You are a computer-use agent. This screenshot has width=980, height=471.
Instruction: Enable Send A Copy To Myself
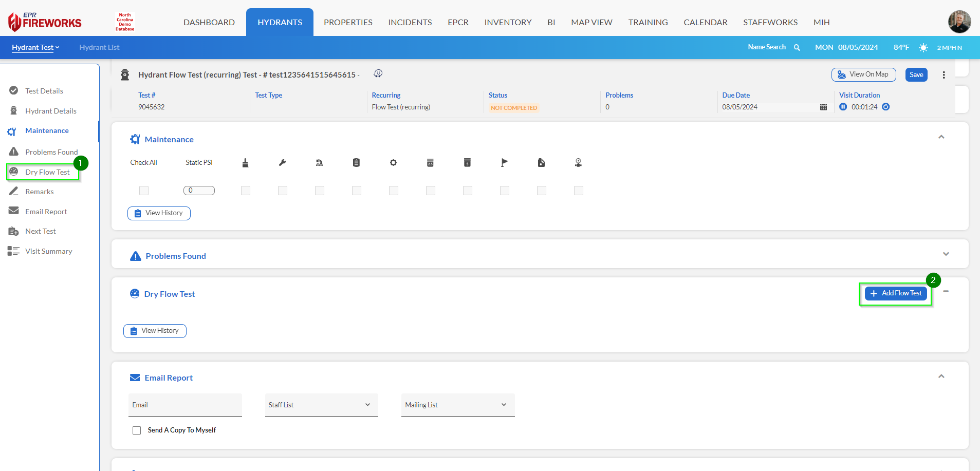(137, 430)
